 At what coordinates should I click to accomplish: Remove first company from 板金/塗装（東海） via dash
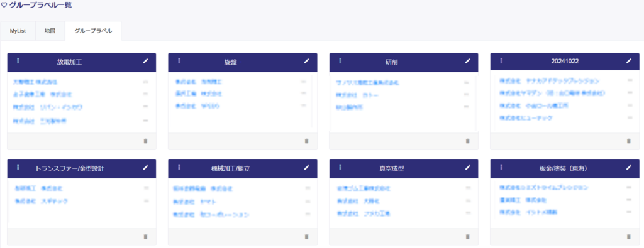click(x=629, y=187)
